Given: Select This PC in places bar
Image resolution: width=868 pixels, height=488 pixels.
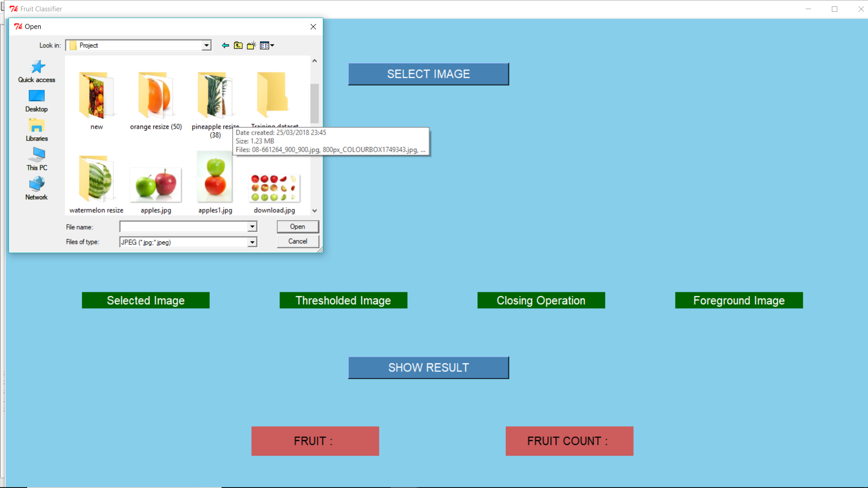Looking at the screenshot, I should pyautogui.click(x=37, y=160).
